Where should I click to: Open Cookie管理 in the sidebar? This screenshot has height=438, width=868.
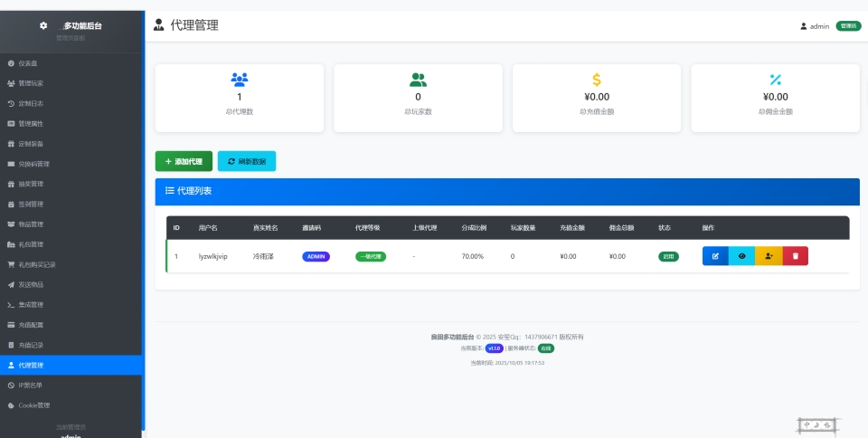[33, 405]
